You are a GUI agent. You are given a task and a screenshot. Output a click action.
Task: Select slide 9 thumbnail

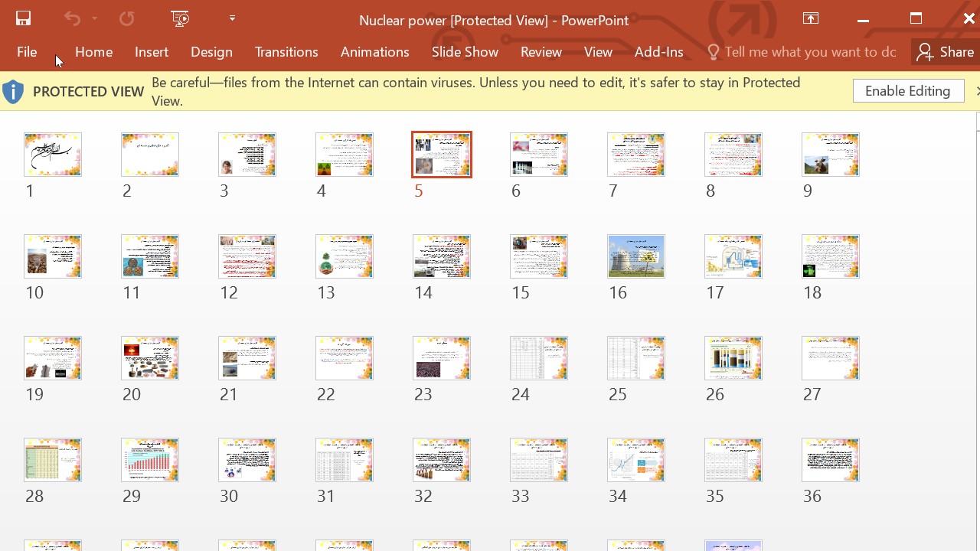click(x=831, y=155)
